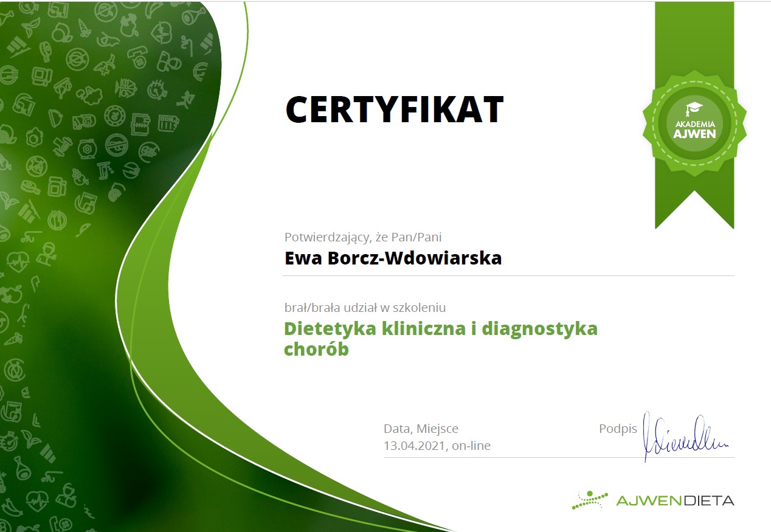771x532 pixels.
Task: Click the 'Data, Miejsce' label
Action: [x=421, y=429]
